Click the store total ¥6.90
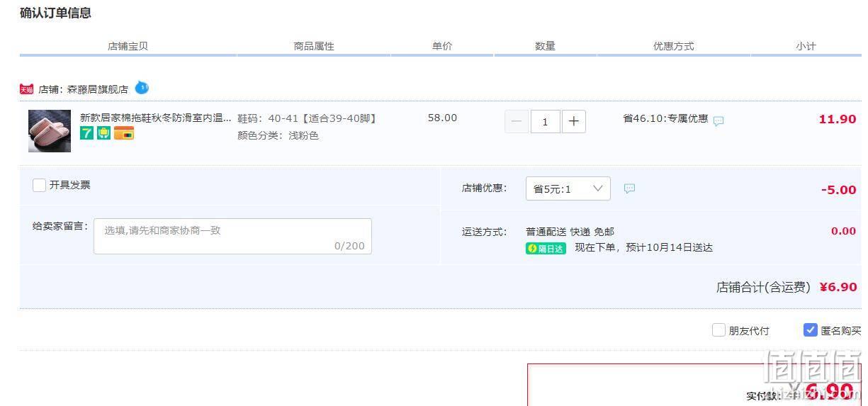 [838, 287]
